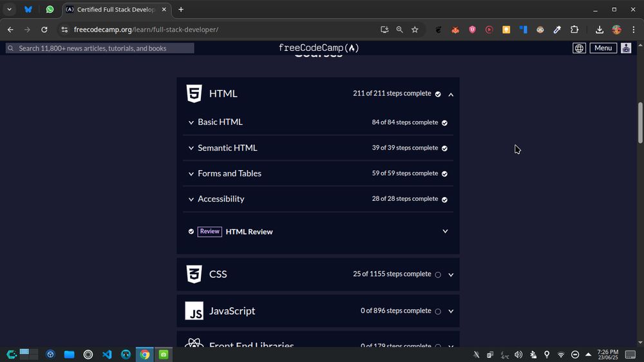Viewport: 644px width, 362px height.
Task: Open the yellow lightbulb note extension
Action: pyautogui.click(x=506, y=30)
